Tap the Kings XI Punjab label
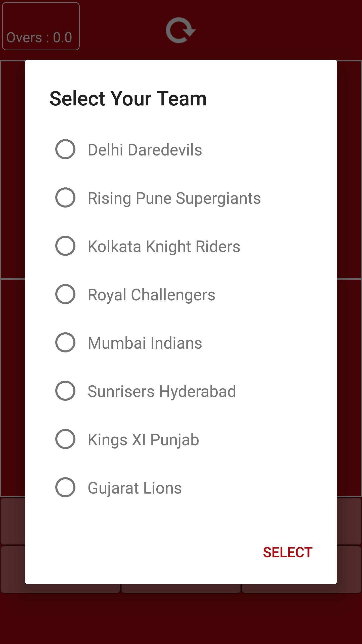 143,440
